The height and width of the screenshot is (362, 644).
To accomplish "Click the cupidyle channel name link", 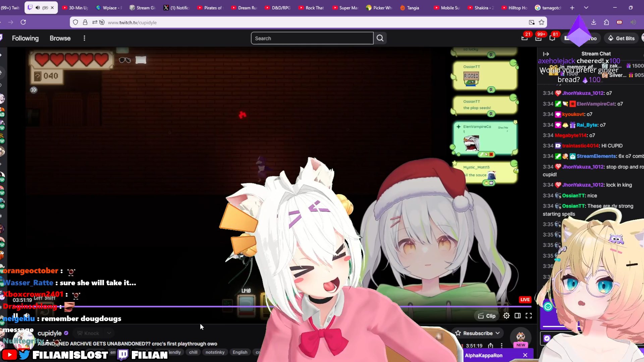I will (x=50, y=333).
